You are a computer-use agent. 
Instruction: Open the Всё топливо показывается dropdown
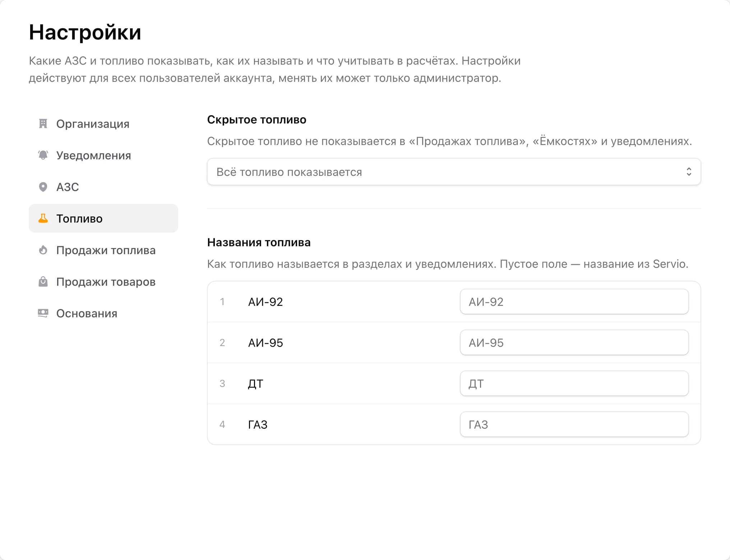click(x=454, y=172)
